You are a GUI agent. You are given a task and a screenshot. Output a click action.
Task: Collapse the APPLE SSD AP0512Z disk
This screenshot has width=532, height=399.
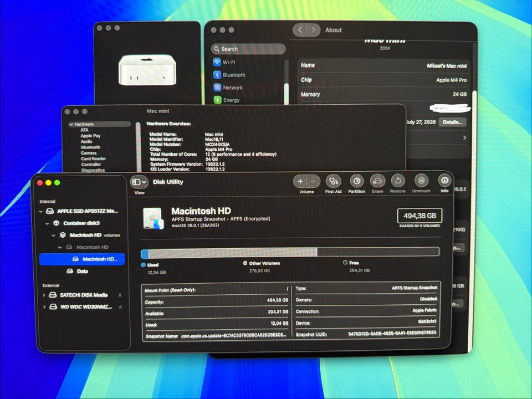pos(40,211)
